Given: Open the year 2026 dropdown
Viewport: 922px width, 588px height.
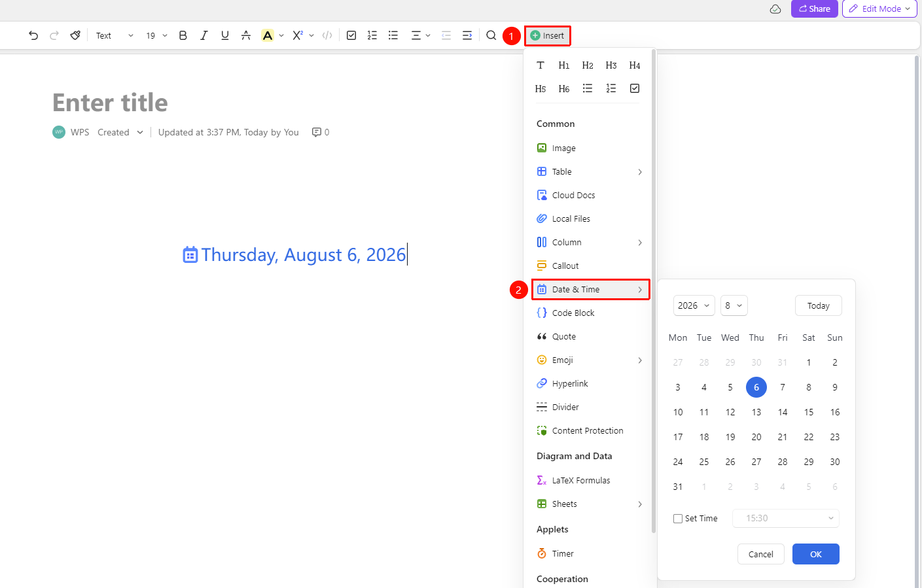Looking at the screenshot, I should pyautogui.click(x=694, y=305).
